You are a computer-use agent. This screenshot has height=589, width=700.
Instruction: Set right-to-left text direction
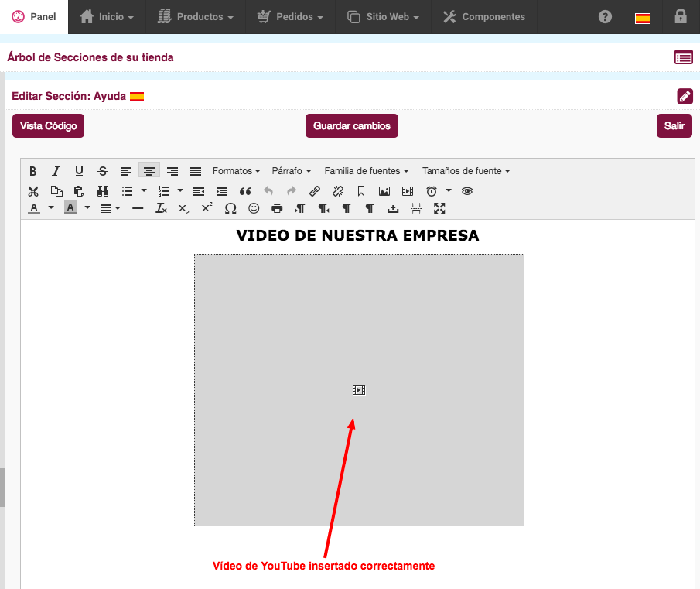[x=323, y=208]
